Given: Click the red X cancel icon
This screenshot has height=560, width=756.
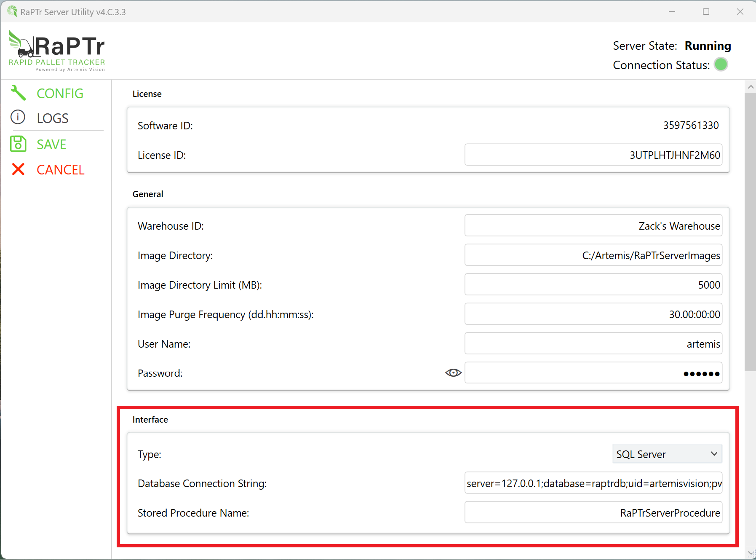Looking at the screenshot, I should coord(18,169).
